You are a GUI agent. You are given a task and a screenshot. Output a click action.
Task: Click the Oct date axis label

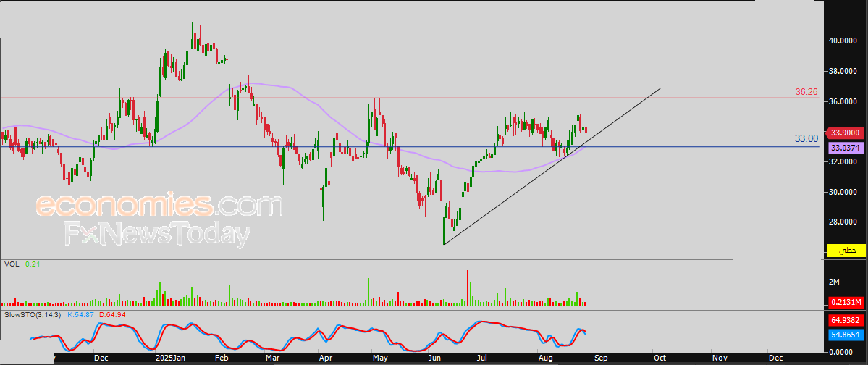(659, 358)
